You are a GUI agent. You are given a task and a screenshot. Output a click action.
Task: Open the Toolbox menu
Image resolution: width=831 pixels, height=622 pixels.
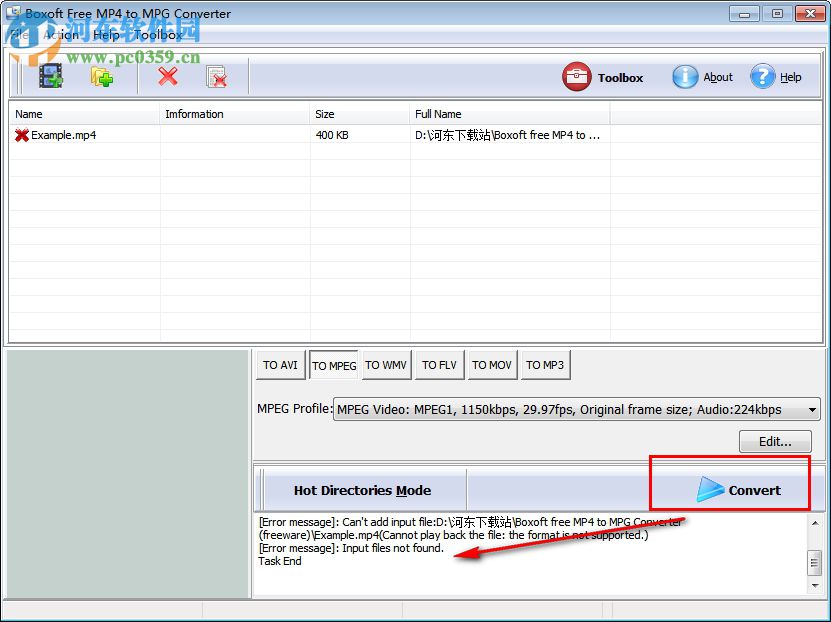tap(158, 34)
